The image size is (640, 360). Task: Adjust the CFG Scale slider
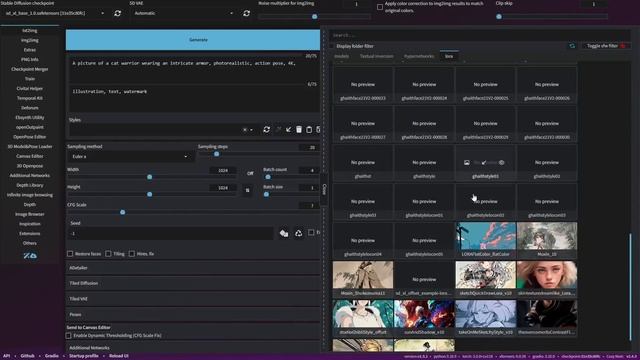pos(193,212)
